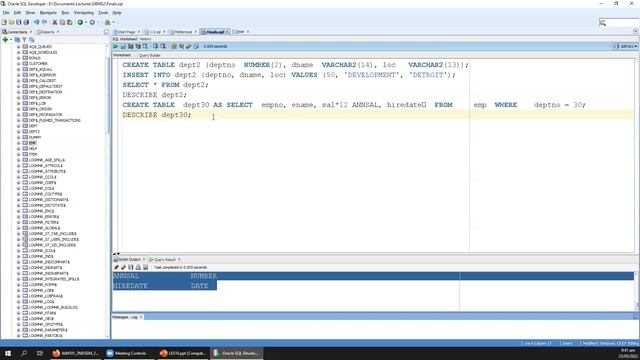Click the Open folder icon in main toolbar
This screenshot has height=360, width=640.
coord(11,22)
